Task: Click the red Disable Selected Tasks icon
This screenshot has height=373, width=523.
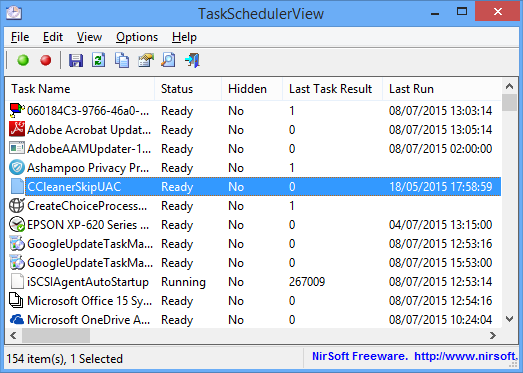Action: click(46, 60)
